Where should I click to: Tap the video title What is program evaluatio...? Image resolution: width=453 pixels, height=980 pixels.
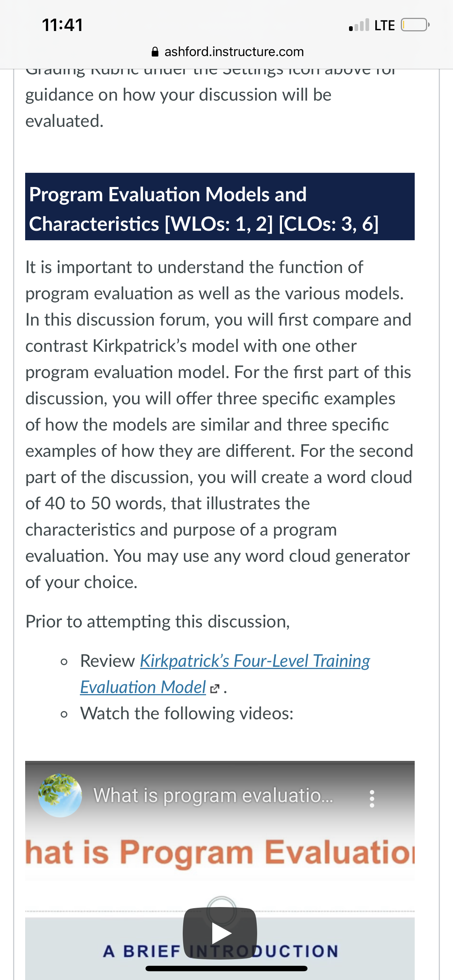(x=213, y=796)
